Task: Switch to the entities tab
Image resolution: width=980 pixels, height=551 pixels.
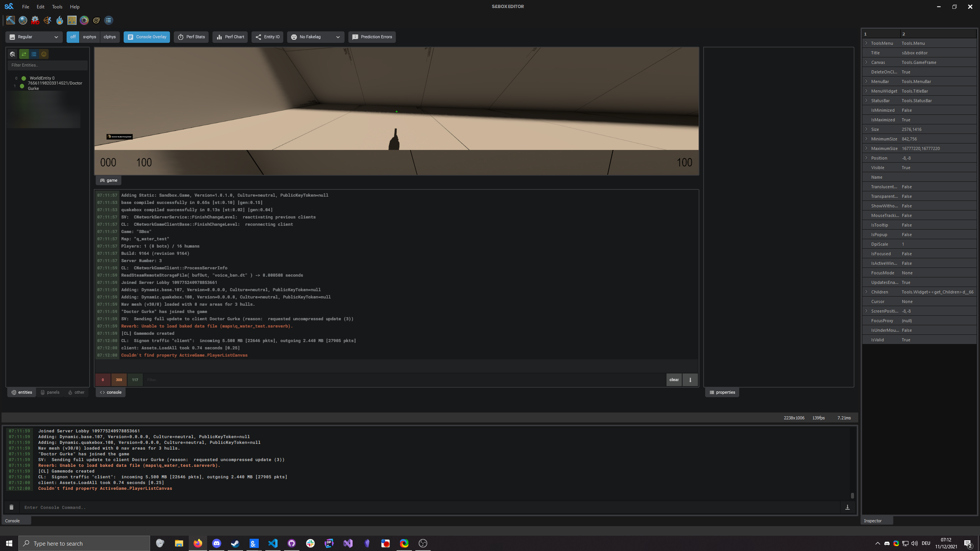Action: (x=22, y=392)
